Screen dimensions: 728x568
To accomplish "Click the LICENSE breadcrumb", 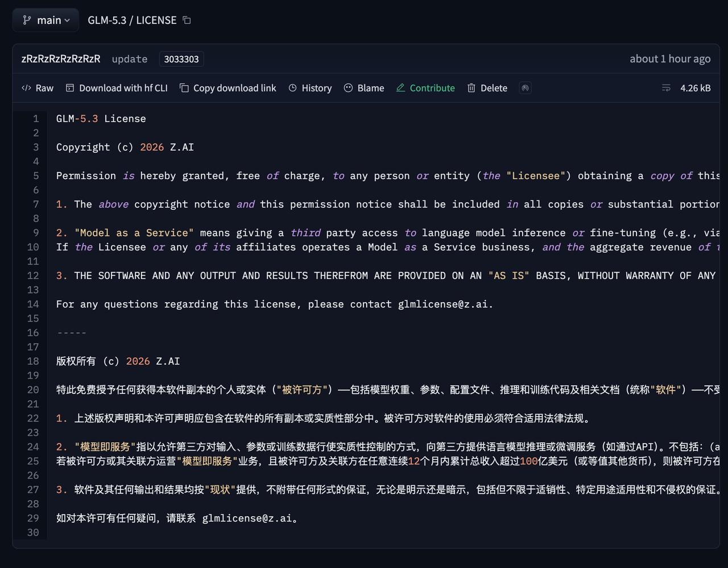I will click(x=156, y=20).
